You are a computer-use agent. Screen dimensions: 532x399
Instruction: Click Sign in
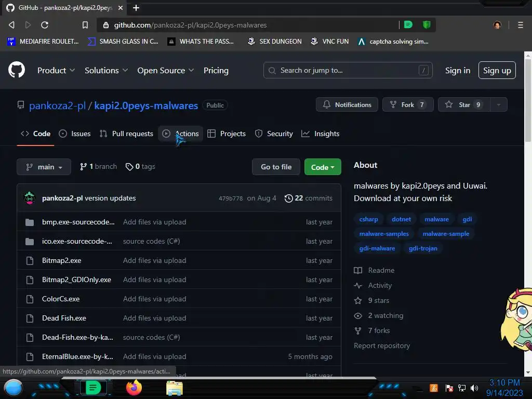[458, 70]
